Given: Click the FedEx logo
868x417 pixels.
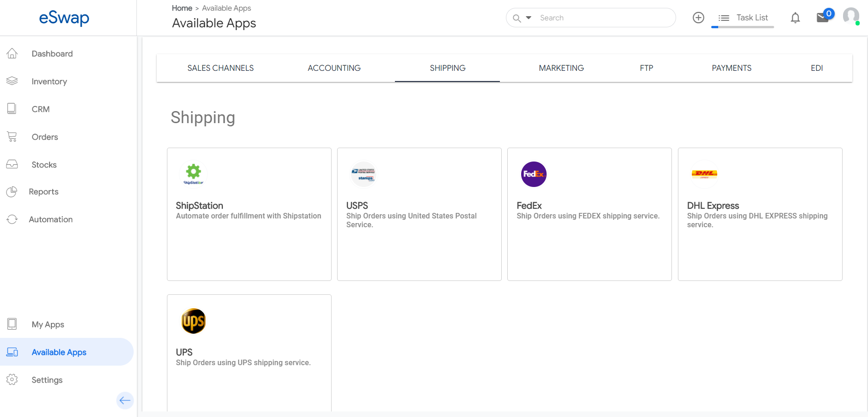Looking at the screenshot, I should point(534,174).
